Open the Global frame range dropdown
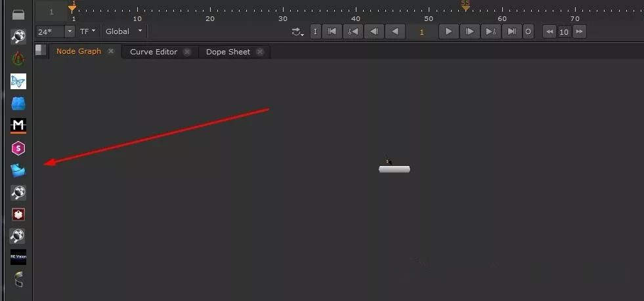 (x=124, y=31)
